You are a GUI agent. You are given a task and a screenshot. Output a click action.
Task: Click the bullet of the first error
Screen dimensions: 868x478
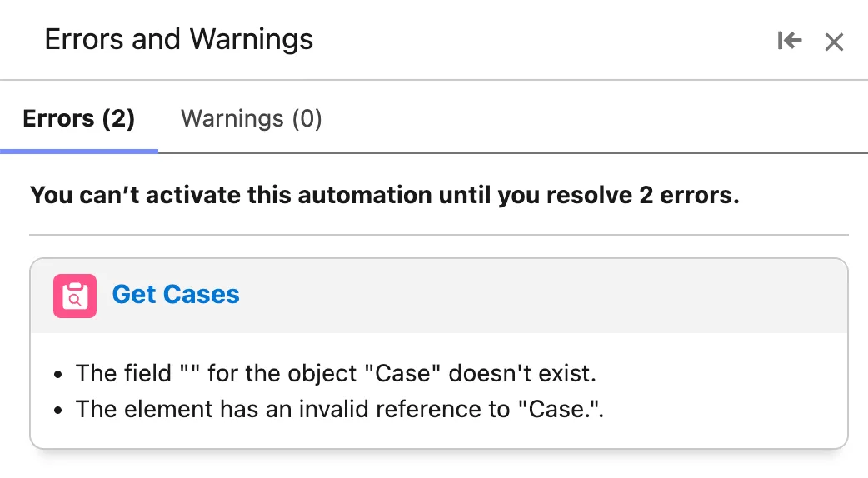tap(57, 374)
